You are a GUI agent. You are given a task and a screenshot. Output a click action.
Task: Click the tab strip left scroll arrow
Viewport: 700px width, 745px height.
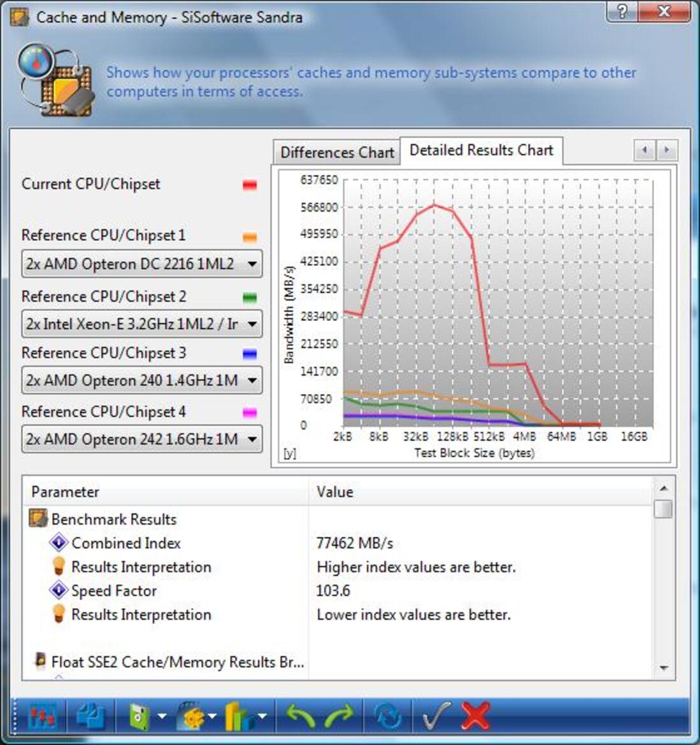(x=645, y=151)
